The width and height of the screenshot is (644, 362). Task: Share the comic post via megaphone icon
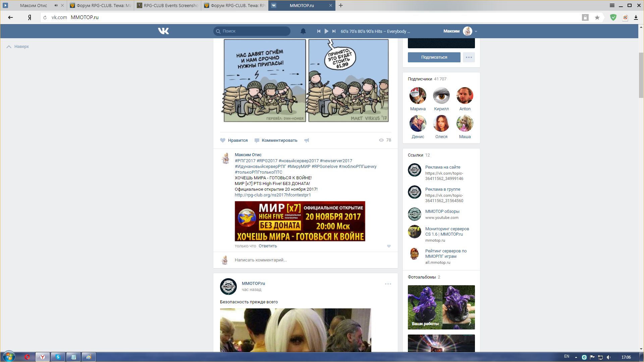point(307,140)
